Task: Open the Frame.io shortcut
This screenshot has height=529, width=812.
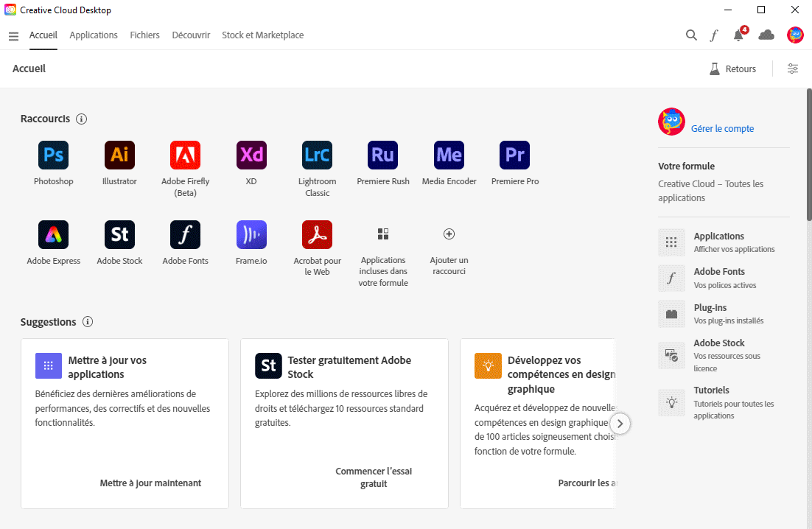Action: (251, 234)
